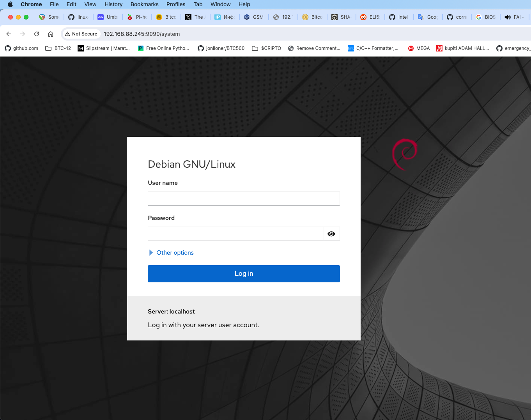This screenshot has width=531, height=420.
Task: Switch to the SHA tab
Action: [x=342, y=17]
